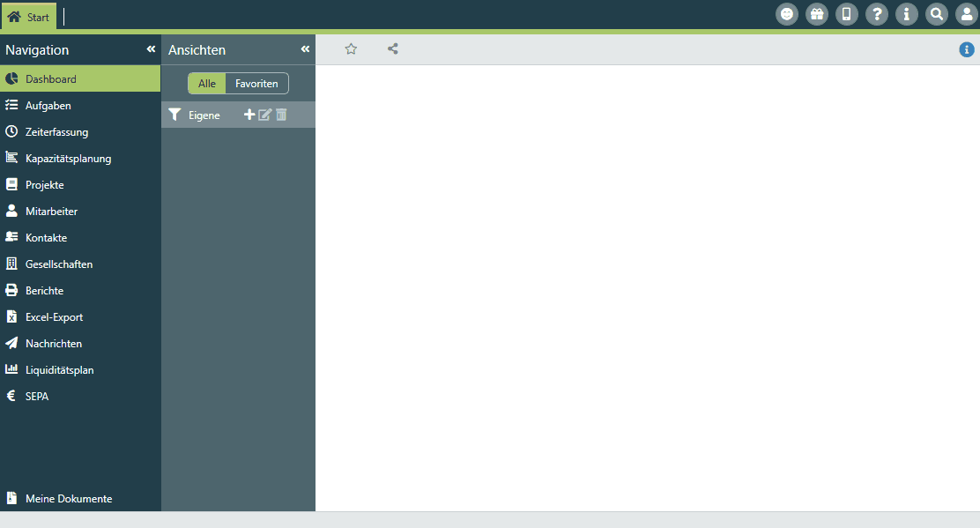Viewport: 980px width, 528px height.
Task: Click the mobile phone icon
Action: 847,14
